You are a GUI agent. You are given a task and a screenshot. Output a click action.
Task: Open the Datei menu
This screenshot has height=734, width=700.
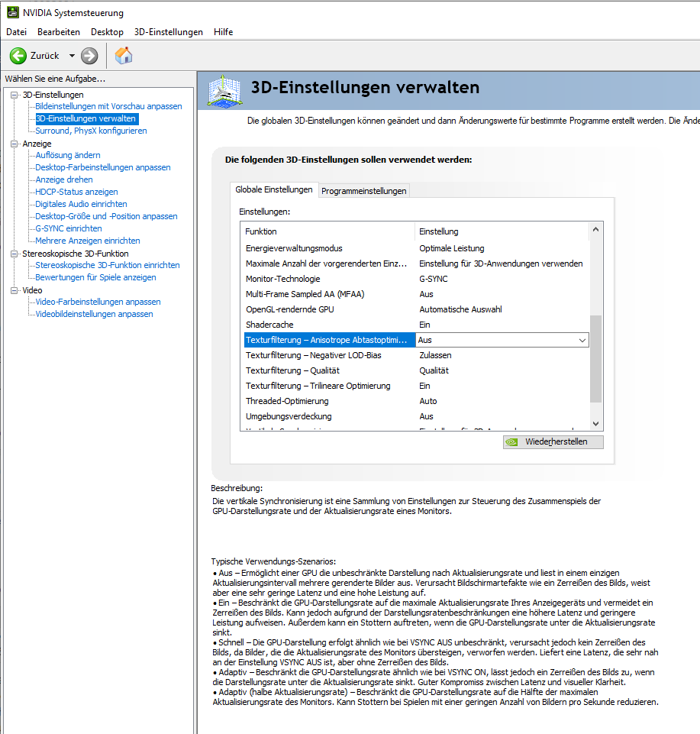16,32
